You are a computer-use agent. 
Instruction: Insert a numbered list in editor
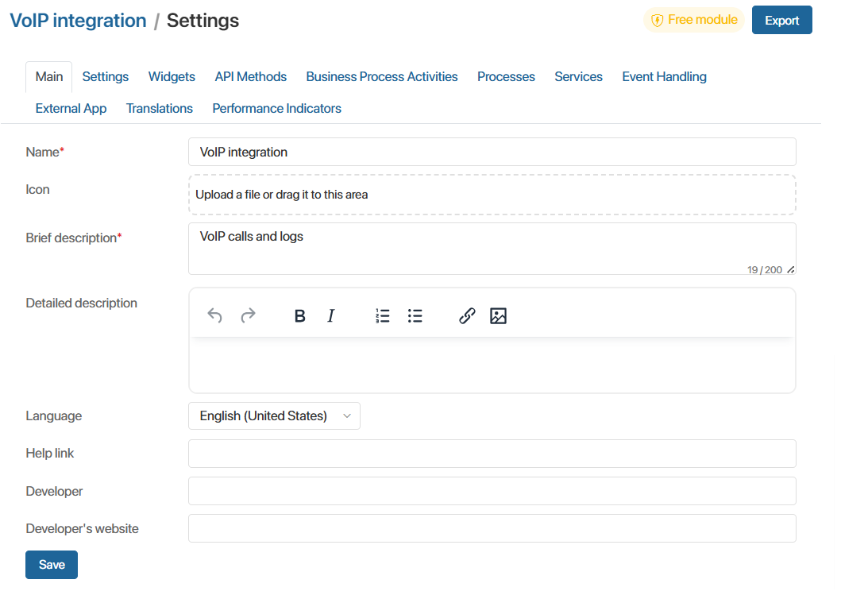click(x=383, y=316)
